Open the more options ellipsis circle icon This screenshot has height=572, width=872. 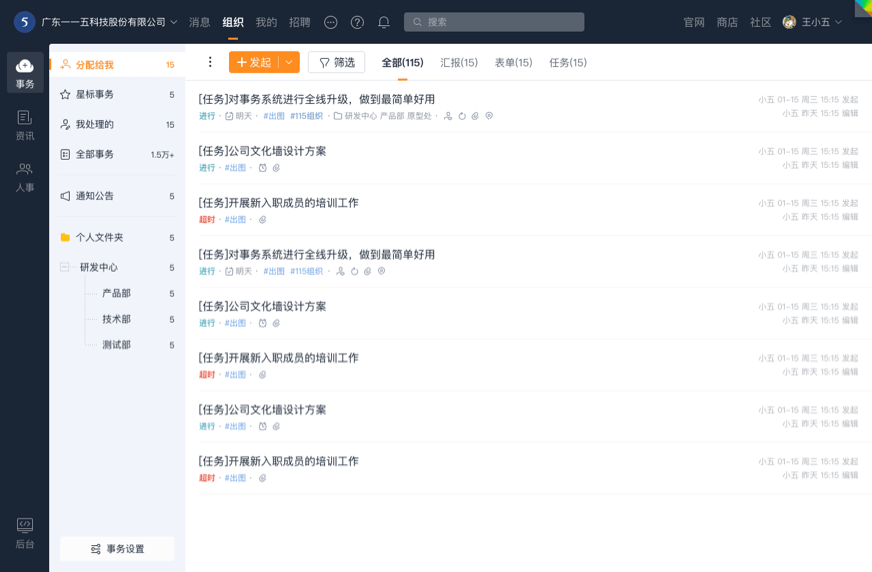pos(331,22)
